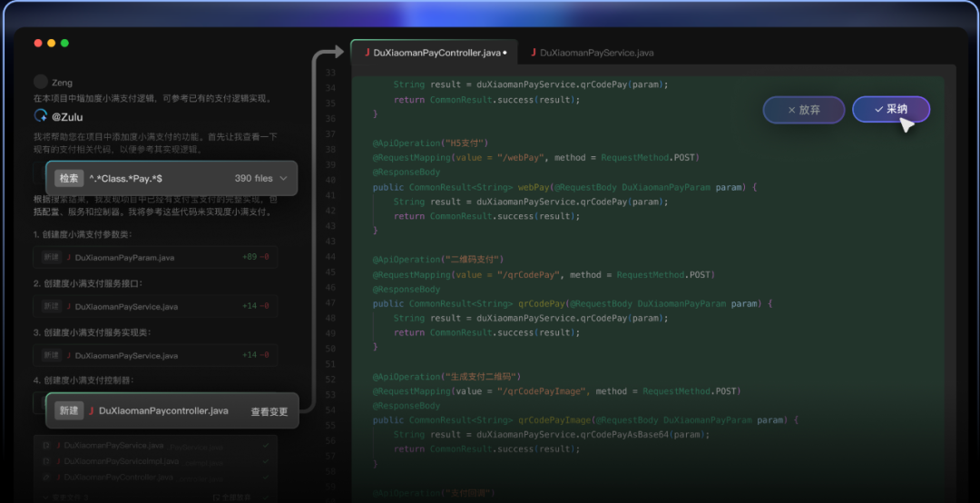Click 放弃 to discard the changes

pos(803,110)
